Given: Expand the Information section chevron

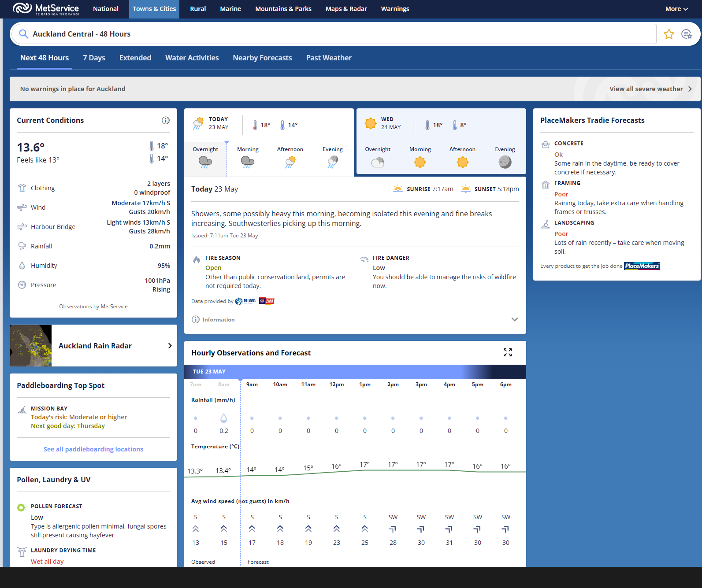Looking at the screenshot, I should tap(514, 319).
